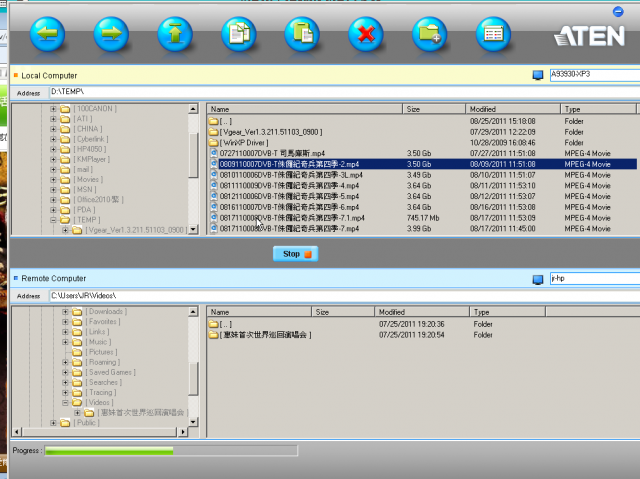Go up one folder level icon
This screenshot has height=479, width=640.
tap(175, 34)
